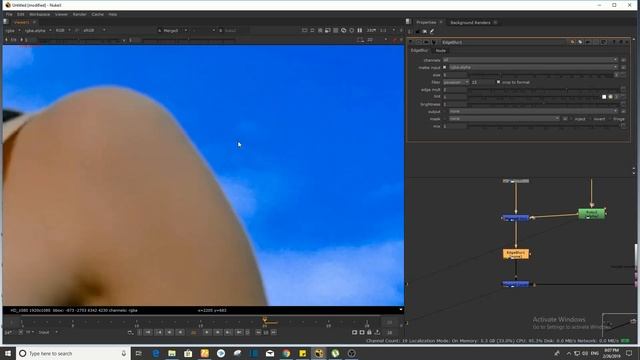Select the green Roto node
This screenshot has height=360, width=640.
point(592,214)
